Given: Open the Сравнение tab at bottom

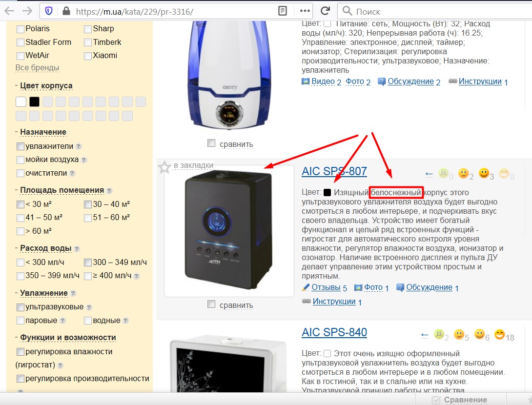Looking at the screenshot, I should coord(459,400).
